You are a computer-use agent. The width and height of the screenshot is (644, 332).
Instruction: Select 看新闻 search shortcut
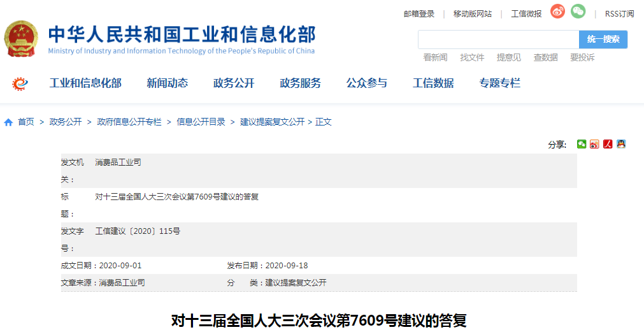coord(435,57)
